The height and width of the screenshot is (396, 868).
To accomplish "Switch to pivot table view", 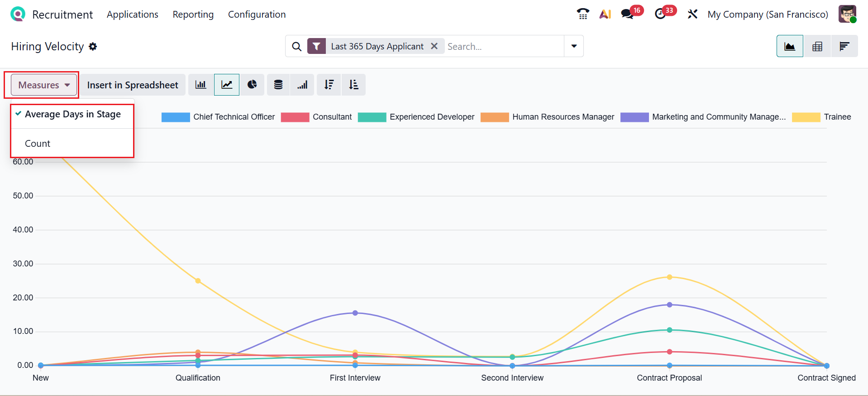I will tap(817, 46).
